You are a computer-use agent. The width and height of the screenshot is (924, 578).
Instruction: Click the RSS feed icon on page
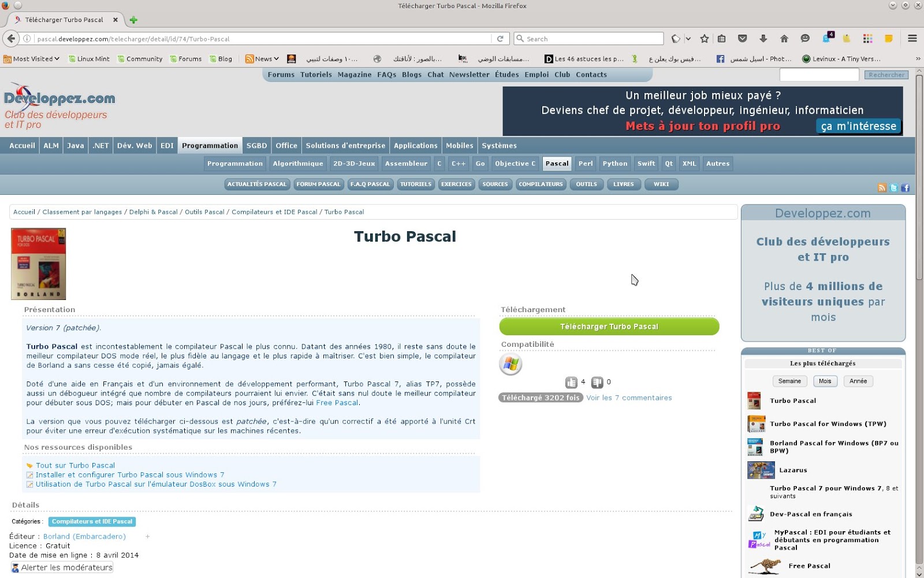tap(881, 188)
